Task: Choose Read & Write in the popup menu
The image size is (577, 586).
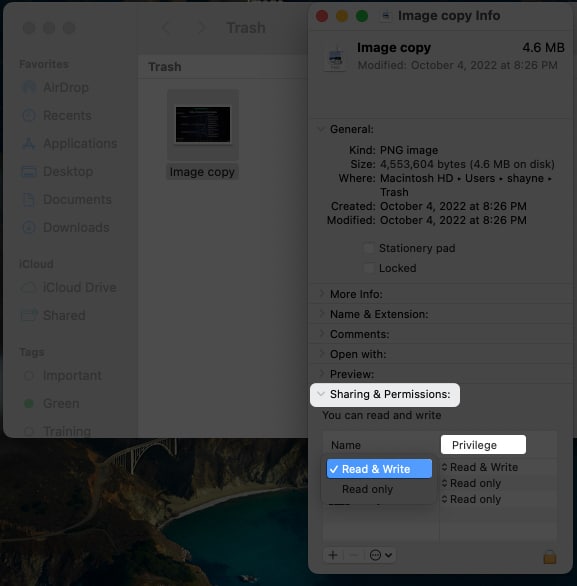Action: 379,469
